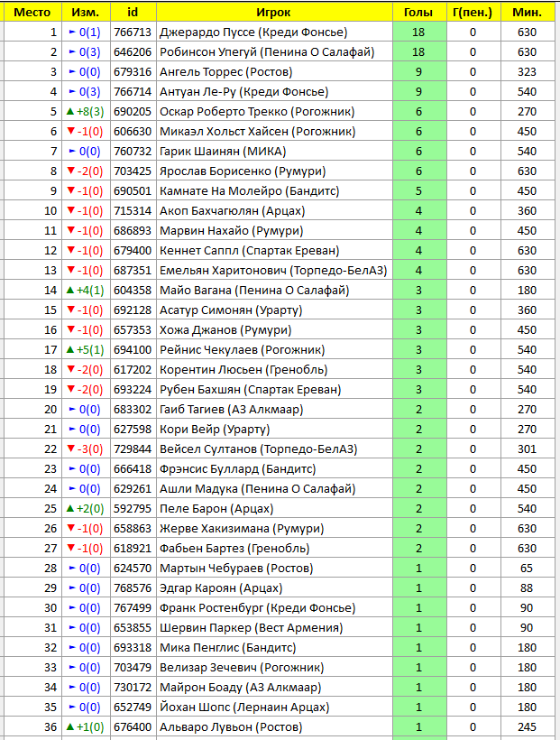Click the green up arrow for Рейнис Чекулаев
This screenshot has height=740, width=560.
70,350
